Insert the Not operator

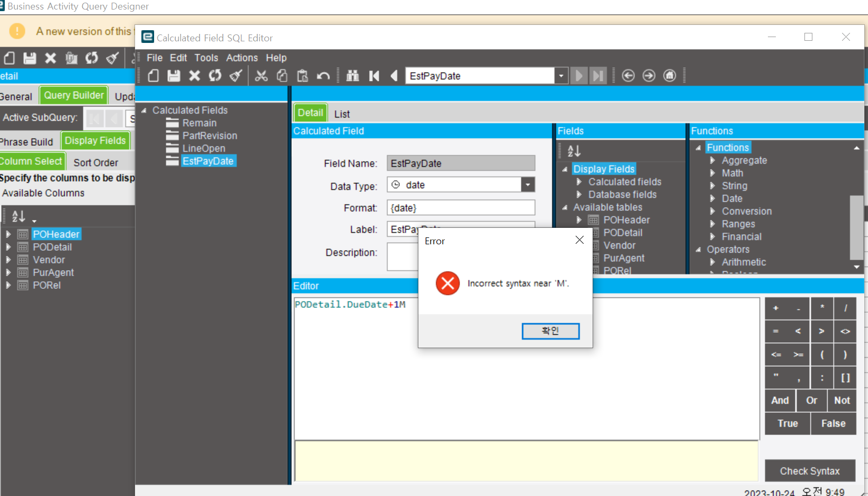tap(842, 401)
